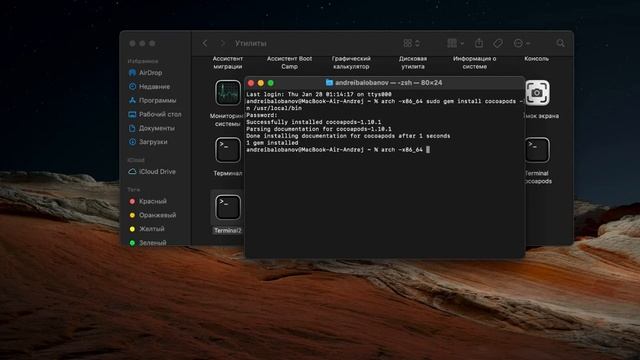
Task: Select the Оранжевый orange tag
Action: (x=152, y=215)
